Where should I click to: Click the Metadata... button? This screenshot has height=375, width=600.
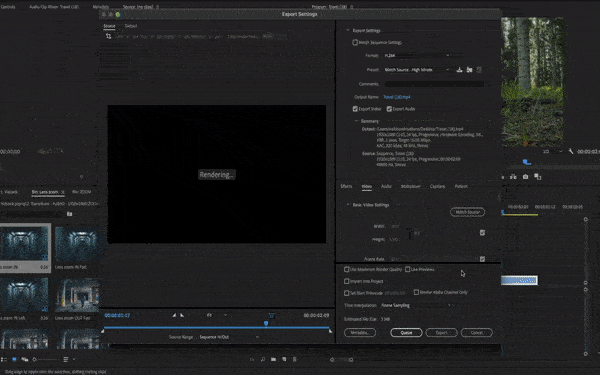[360, 333]
